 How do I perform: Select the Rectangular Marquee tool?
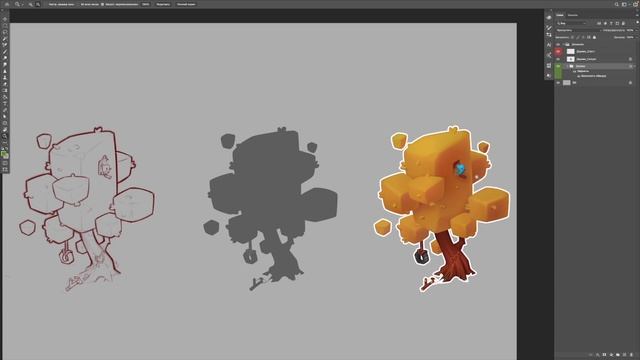tap(5, 25)
